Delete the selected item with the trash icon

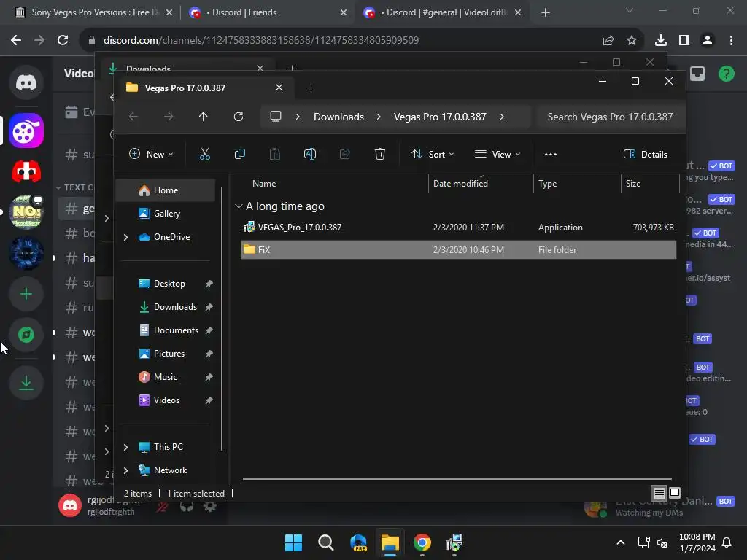(379, 154)
